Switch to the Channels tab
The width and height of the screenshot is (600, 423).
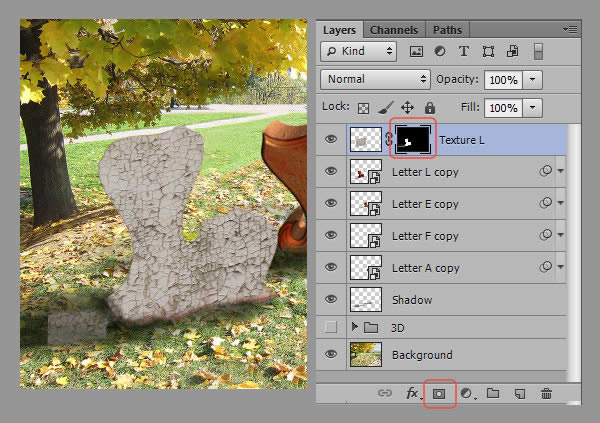(x=395, y=30)
